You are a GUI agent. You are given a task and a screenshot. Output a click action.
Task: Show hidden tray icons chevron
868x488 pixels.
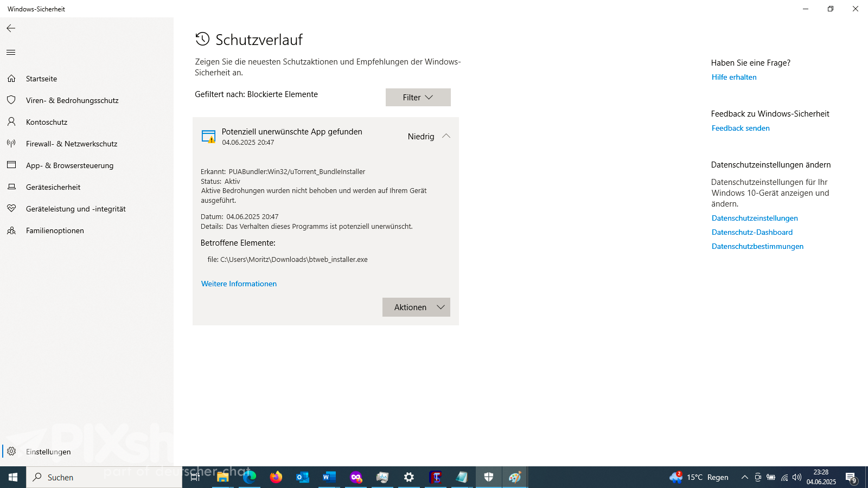point(744,477)
